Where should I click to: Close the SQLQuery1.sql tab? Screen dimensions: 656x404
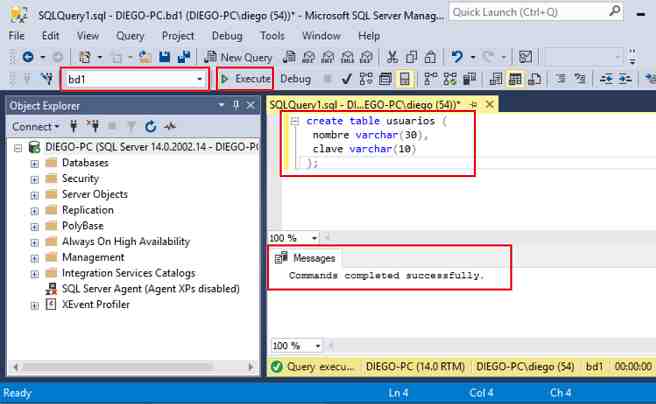click(489, 104)
